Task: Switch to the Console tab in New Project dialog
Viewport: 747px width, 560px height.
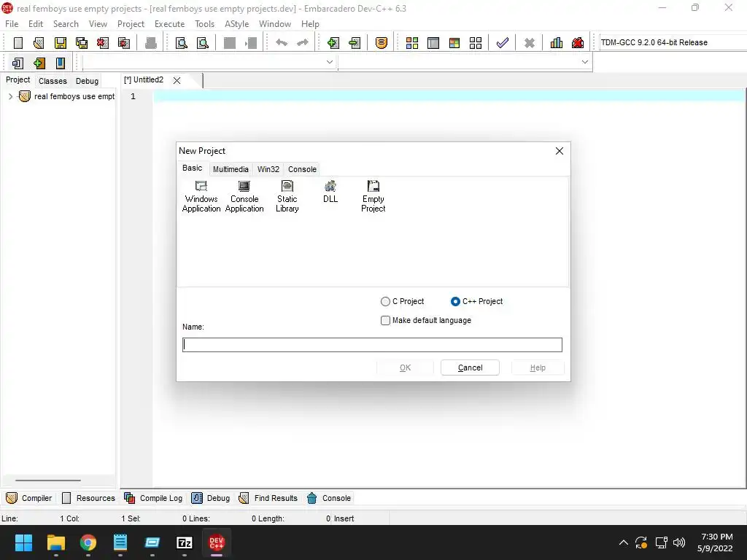Action: point(302,169)
